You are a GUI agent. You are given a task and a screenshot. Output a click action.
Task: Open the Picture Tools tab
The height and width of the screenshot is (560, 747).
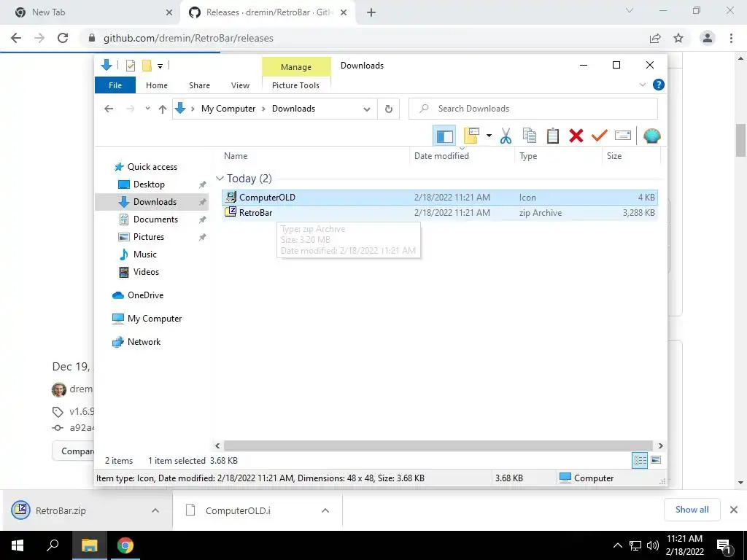point(296,85)
